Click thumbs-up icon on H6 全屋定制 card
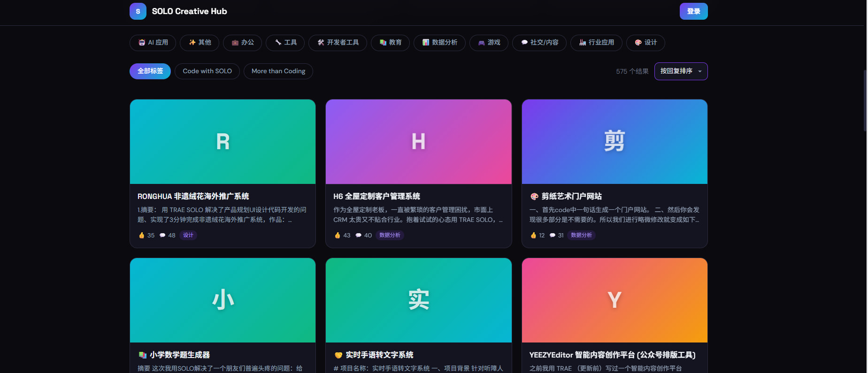 point(338,235)
